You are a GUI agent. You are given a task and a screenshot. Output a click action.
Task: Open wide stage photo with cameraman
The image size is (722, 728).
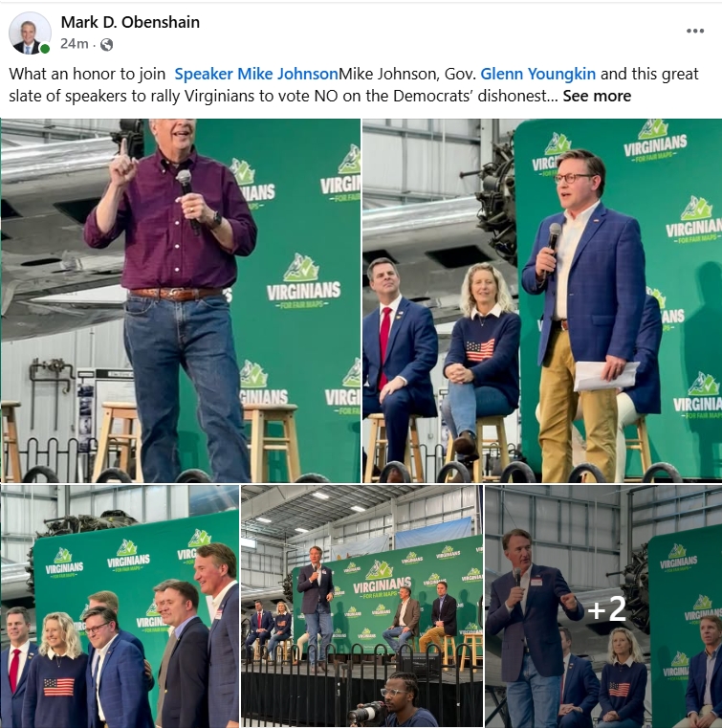pos(361,607)
